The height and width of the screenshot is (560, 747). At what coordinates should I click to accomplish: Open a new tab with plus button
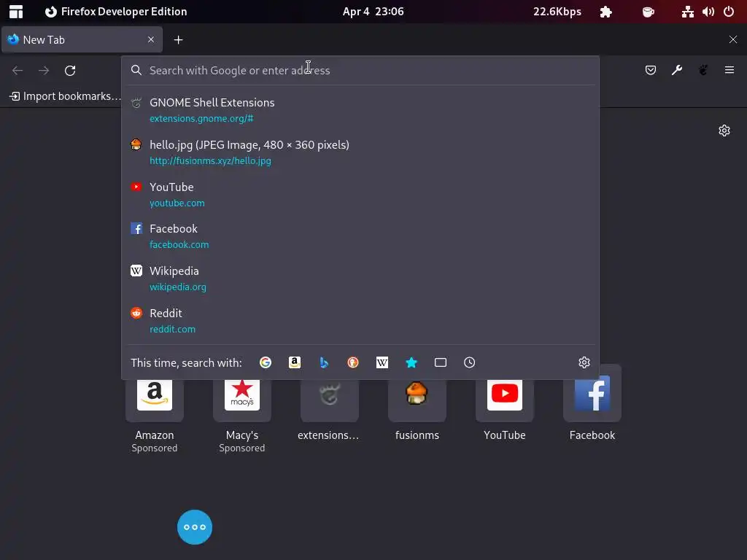click(178, 40)
